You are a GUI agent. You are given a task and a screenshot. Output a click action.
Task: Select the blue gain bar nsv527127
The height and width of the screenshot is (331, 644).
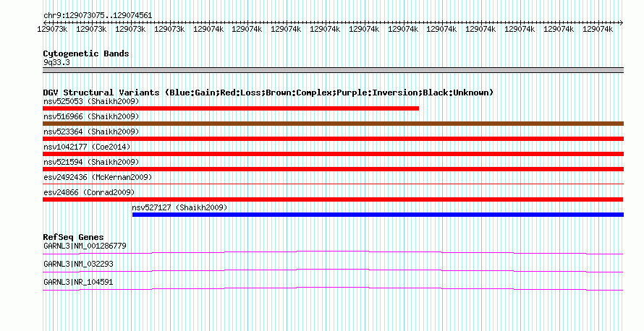pyautogui.click(x=378, y=215)
